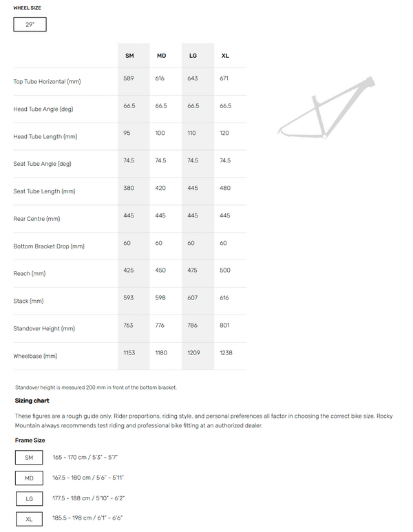Viewport: 413px width, 532px height.
Task: Select the MD frame size box
Action: pyautogui.click(x=29, y=478)
